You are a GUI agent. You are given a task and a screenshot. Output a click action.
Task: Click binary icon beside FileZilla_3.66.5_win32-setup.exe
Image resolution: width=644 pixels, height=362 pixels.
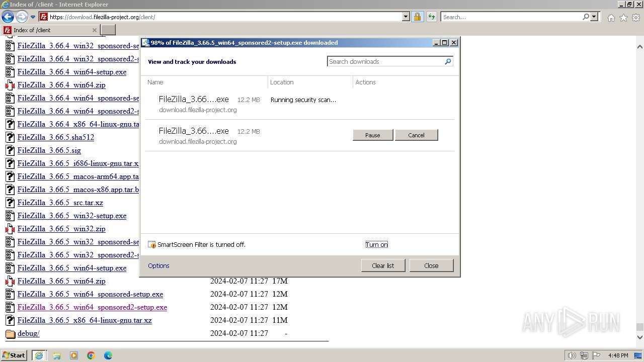pos(10,216)
